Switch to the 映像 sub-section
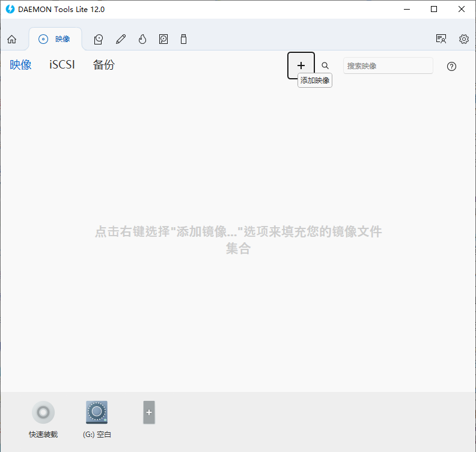Image resolution: width=476 pixels, height=452 pixels. pos(21,65)
